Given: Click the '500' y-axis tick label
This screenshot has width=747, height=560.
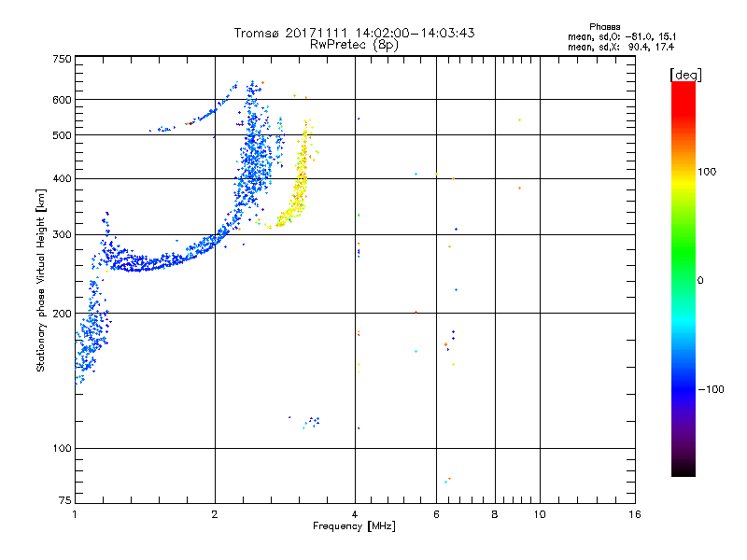Looking at the screenshot, I should [x=62, y=135].
